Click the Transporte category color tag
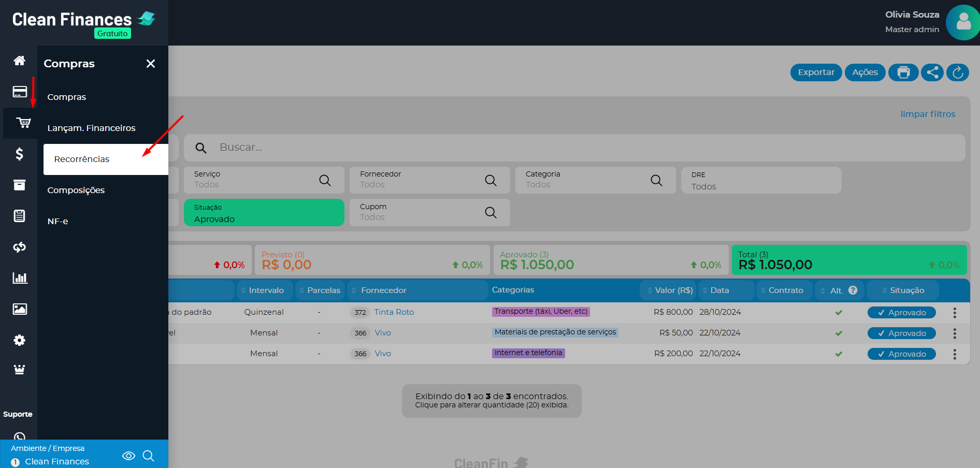Image resolution: width=980 pixels, height=468 pixels. point(541,312)
